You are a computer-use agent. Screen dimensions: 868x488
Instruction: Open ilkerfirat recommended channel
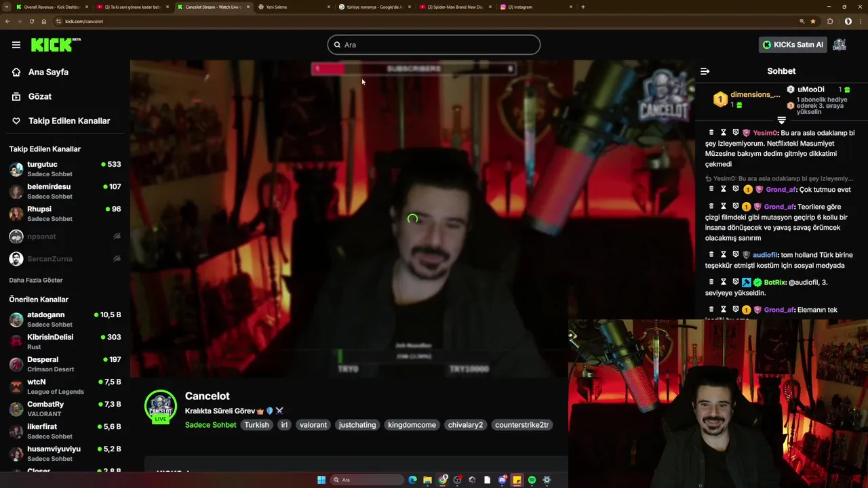click(x=65, y=431)
